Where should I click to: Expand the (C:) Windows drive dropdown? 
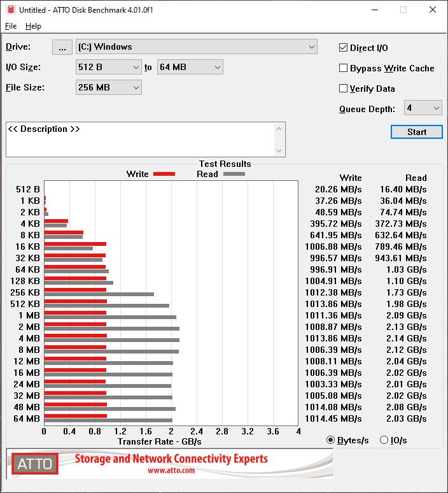pos(197,47)
